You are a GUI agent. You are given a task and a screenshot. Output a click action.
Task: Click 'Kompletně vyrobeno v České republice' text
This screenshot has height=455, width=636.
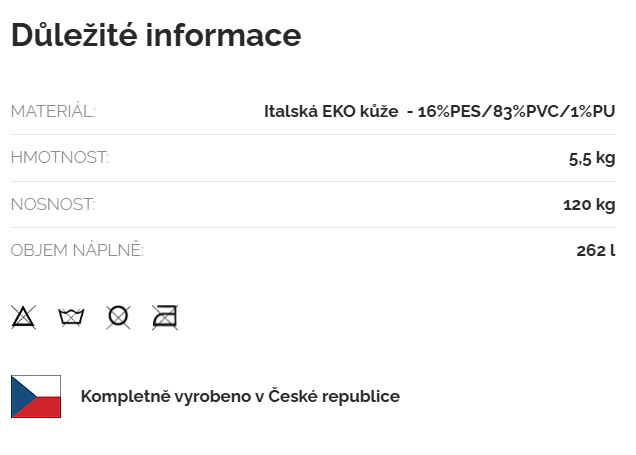240,396
